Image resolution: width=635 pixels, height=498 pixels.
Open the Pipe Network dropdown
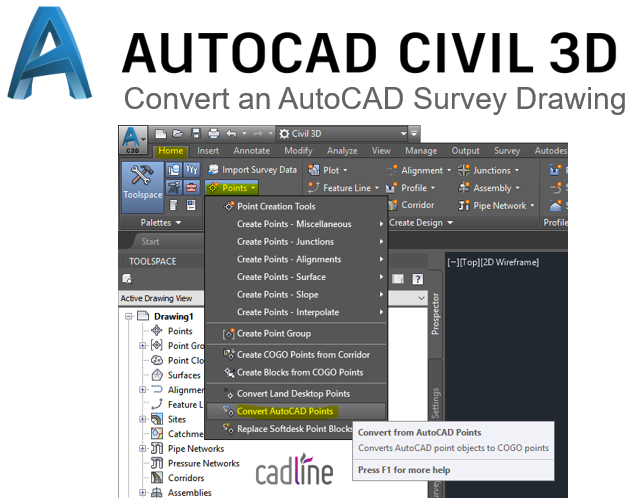pos(496,206)
